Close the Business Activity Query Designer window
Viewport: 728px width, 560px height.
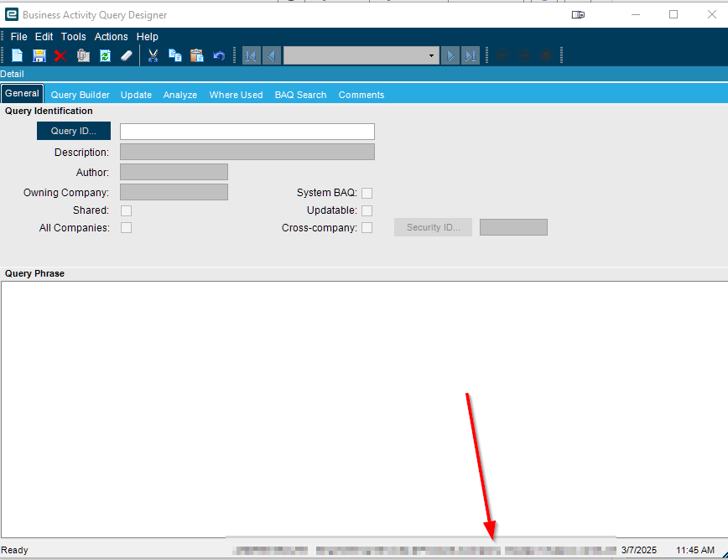click(x=712, y=15)
